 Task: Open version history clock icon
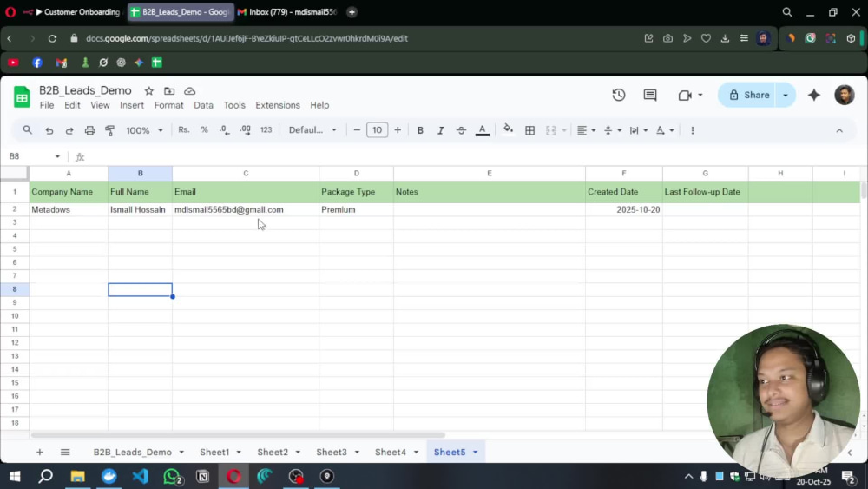click(618, 96)
